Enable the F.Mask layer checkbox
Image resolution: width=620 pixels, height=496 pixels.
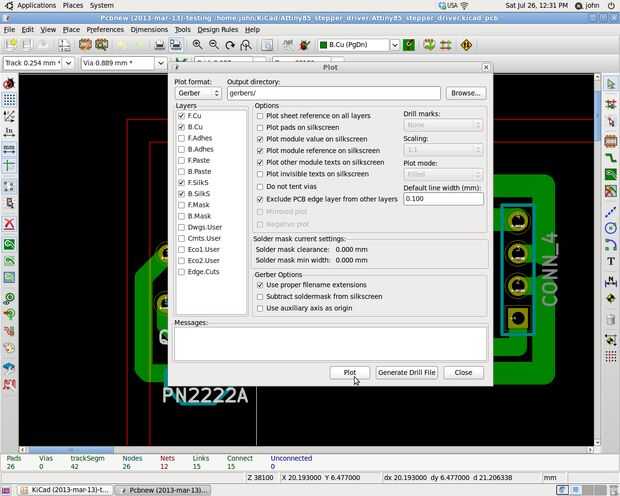coord(181,205)
